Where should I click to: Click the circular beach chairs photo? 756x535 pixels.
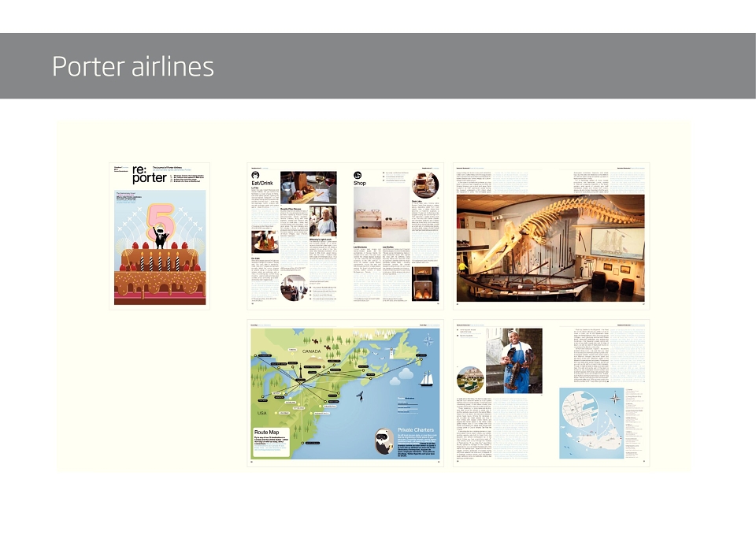click(x=471, y=380)
